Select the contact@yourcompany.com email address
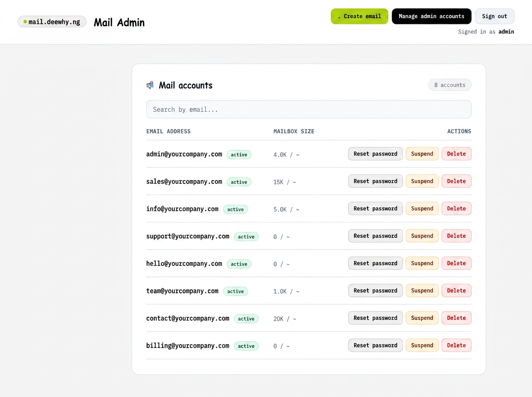This screenshot has width=532, height=397. click(188, 319)
